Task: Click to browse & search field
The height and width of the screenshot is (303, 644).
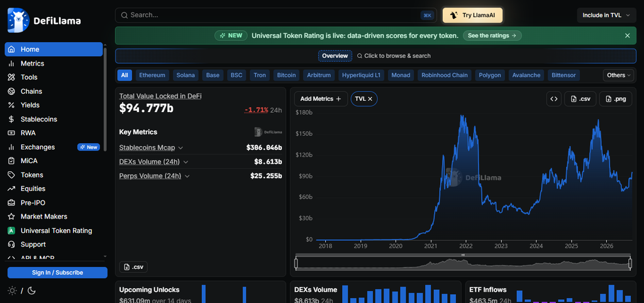Action: [394, 56]
